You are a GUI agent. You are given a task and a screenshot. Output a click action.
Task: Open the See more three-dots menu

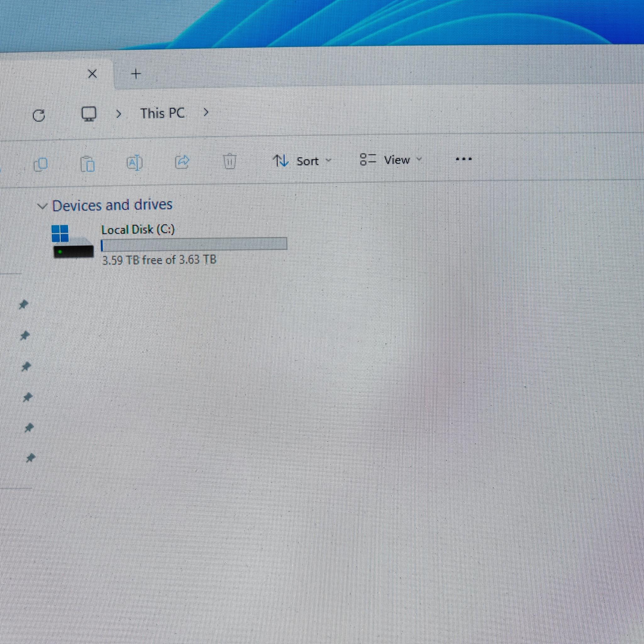coord(464,159)
